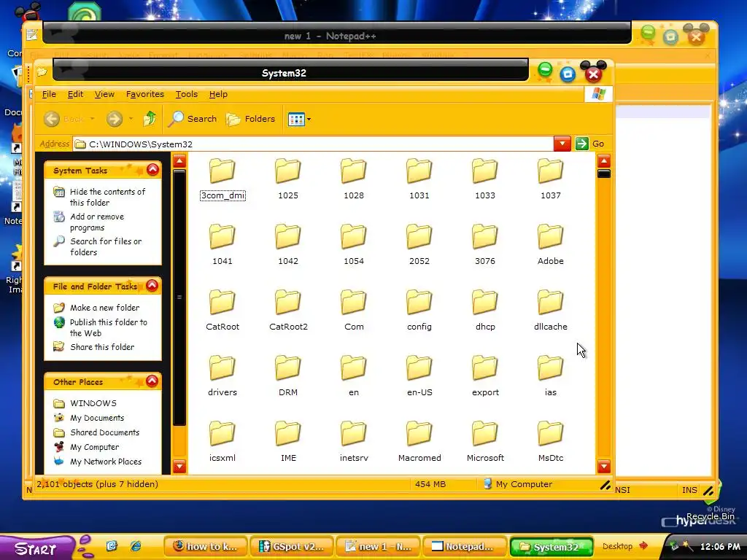
Task: Open the Forward history dropdown arrow
Action: pos(131,119)
